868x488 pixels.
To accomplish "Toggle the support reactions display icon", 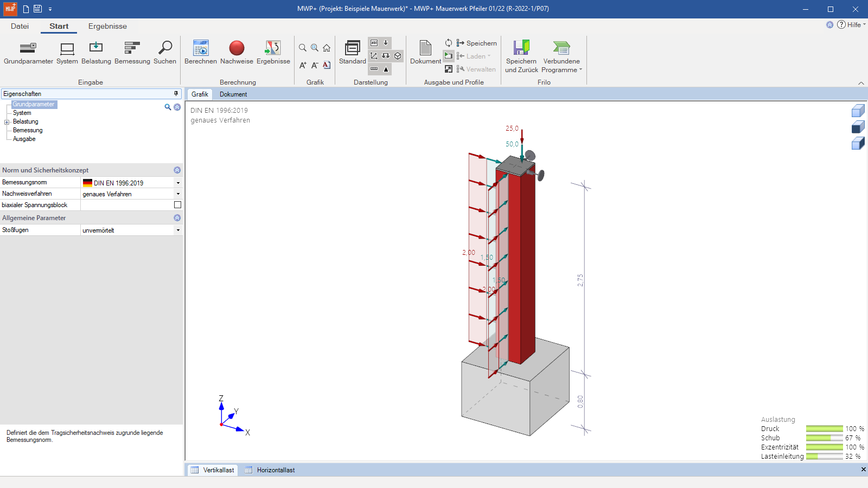I will (386, 56).
